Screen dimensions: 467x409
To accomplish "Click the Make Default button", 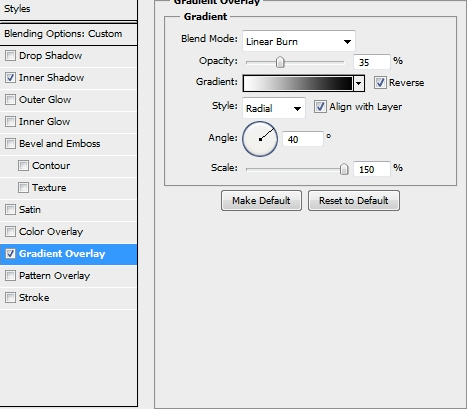I will point(261,200).
